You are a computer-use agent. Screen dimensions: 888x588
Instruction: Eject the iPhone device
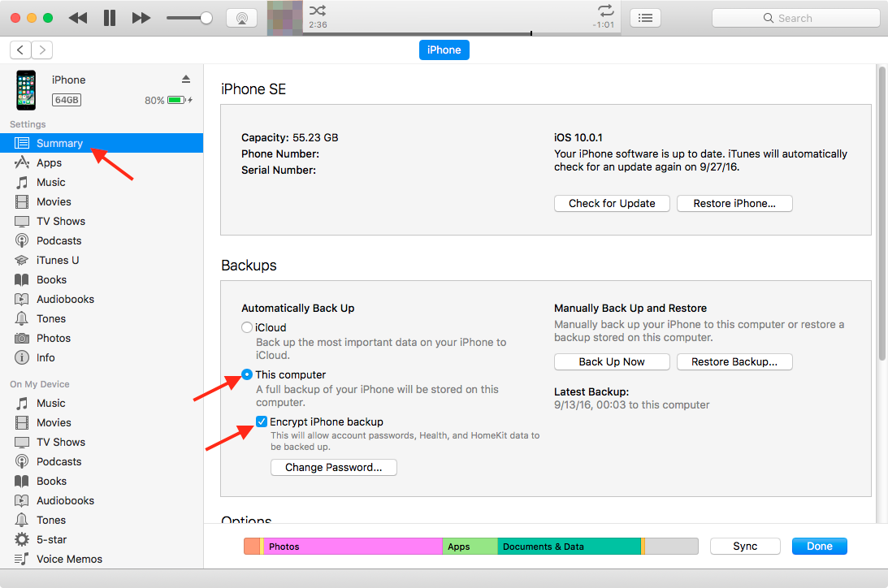(x=186, y=79)
